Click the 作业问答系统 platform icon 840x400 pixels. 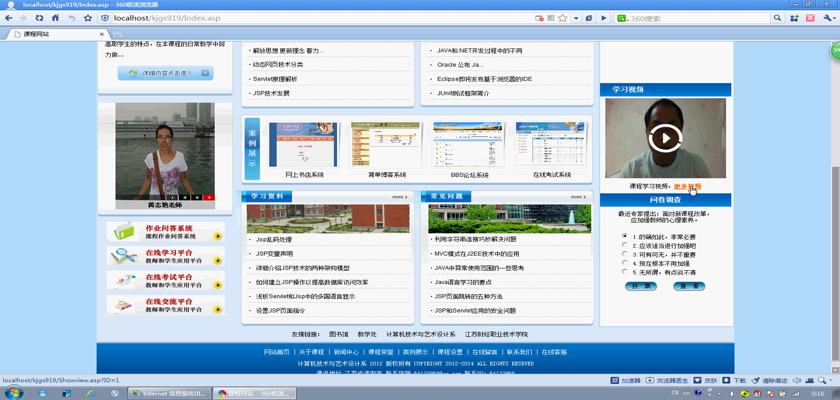pos(122,232)
